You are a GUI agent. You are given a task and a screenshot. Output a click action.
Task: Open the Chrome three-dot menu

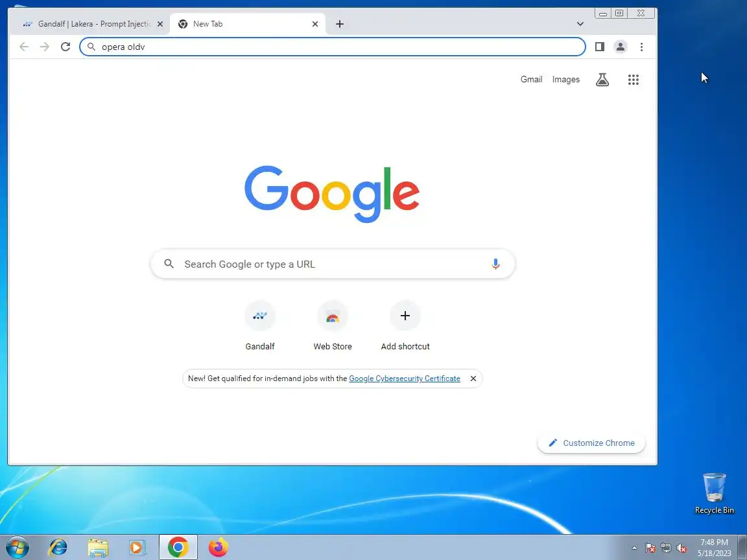click(x=642, y=47)
